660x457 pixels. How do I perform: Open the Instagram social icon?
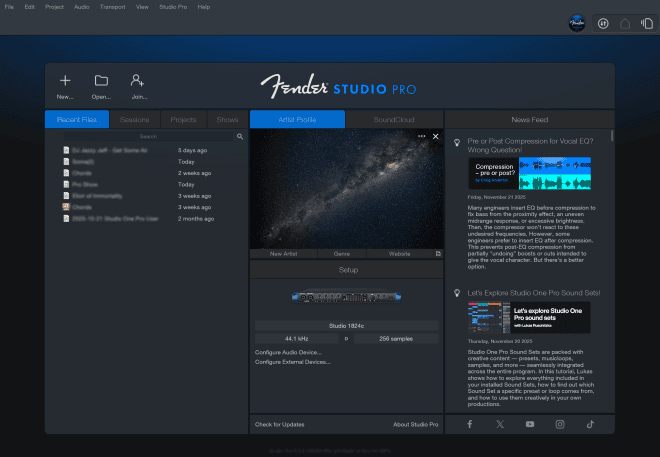[x=560, y=424]
